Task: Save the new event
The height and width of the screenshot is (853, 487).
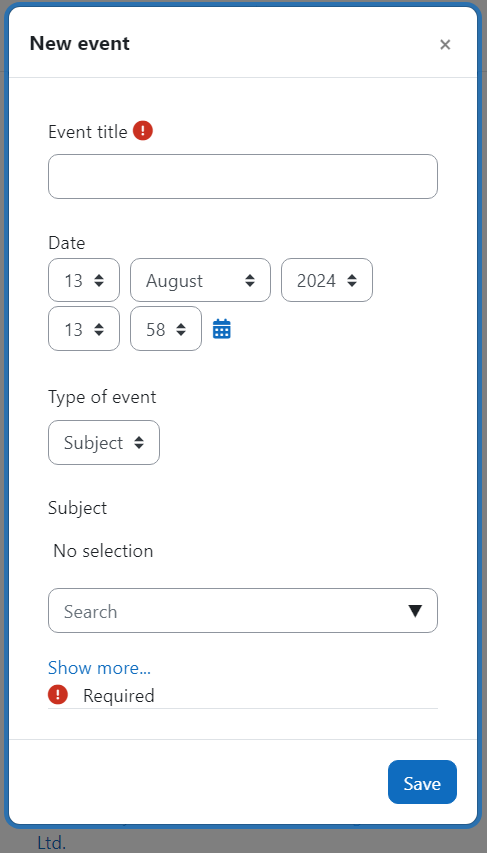Action: 422,782
